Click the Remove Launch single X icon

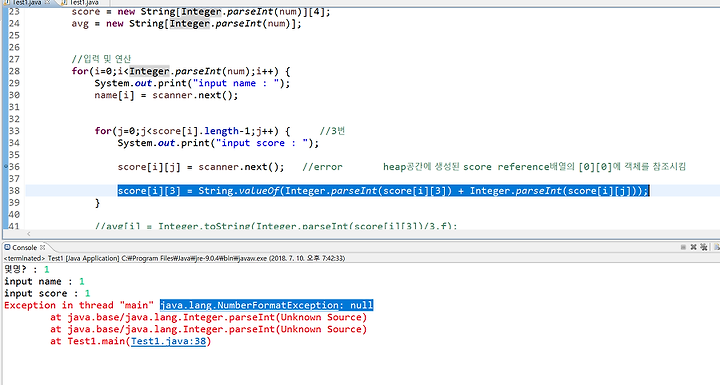[693, 247]
